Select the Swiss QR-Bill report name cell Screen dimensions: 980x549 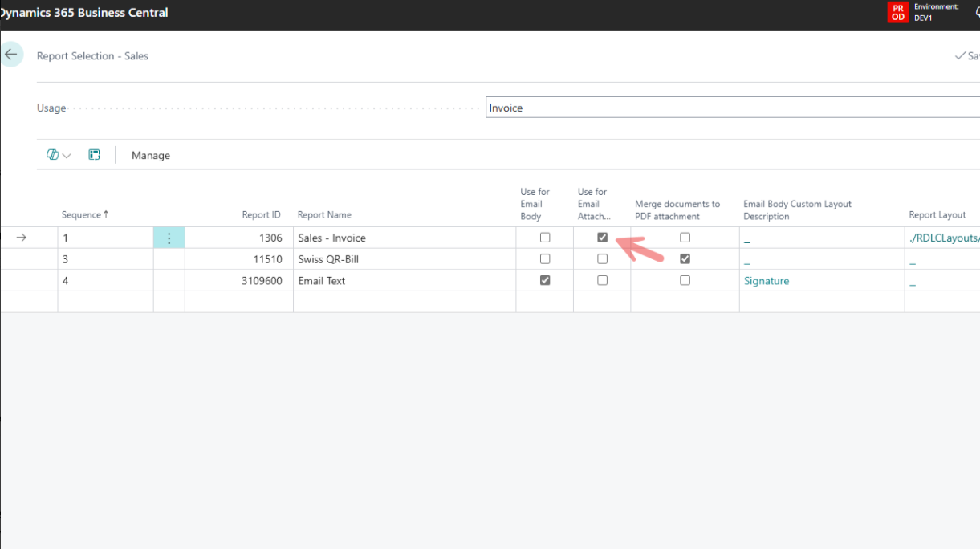coord(405,259)
